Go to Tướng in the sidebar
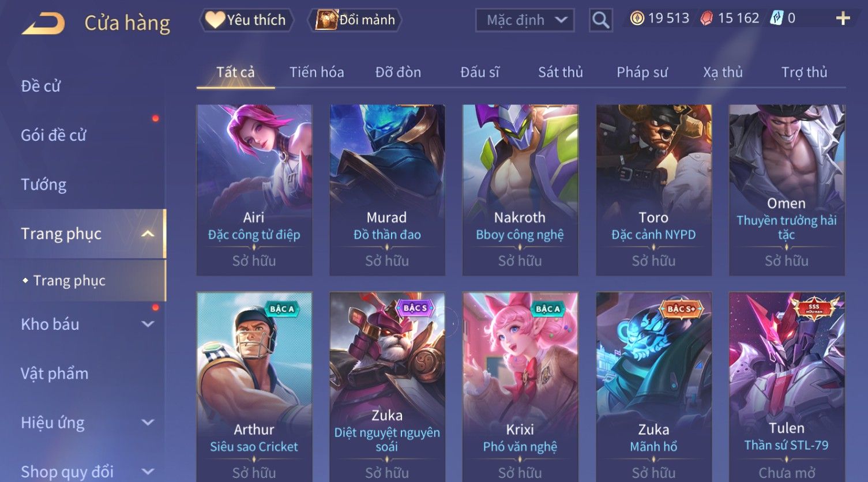 (x=44, y=184)
